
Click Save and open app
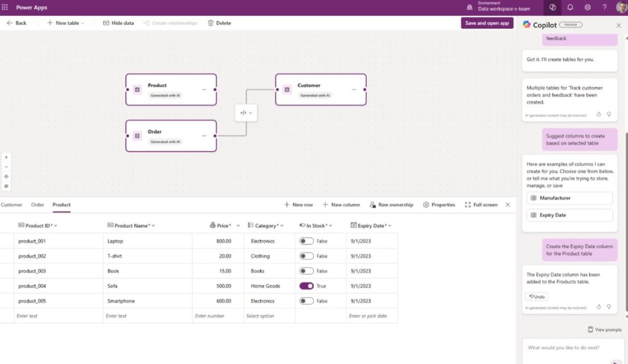[487, 23]
